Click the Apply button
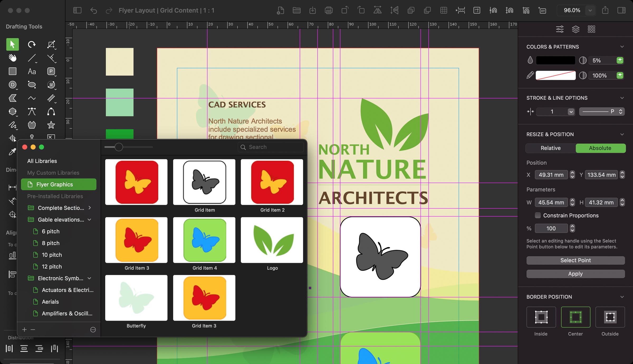The image size is (633, 364). 575,274
